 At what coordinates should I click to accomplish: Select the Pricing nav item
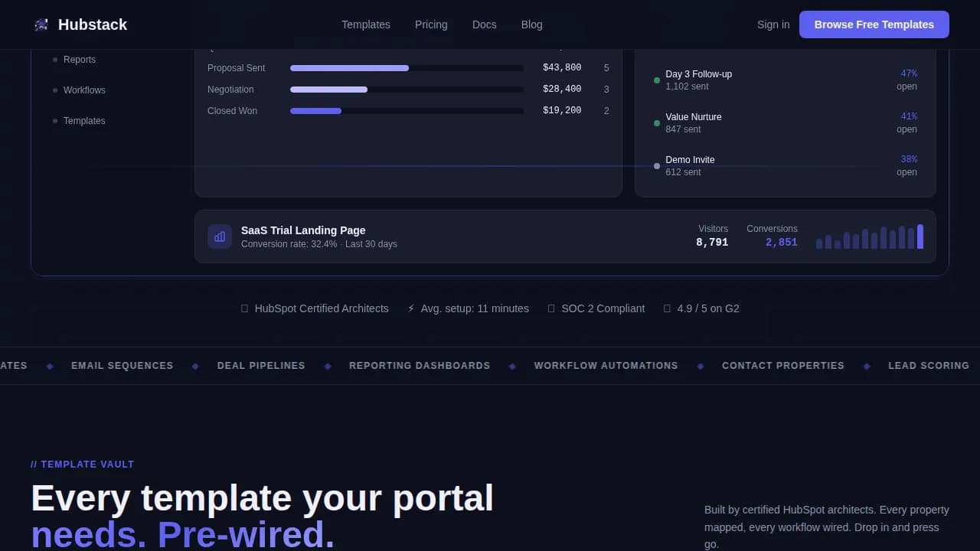(x=431, y=24)
